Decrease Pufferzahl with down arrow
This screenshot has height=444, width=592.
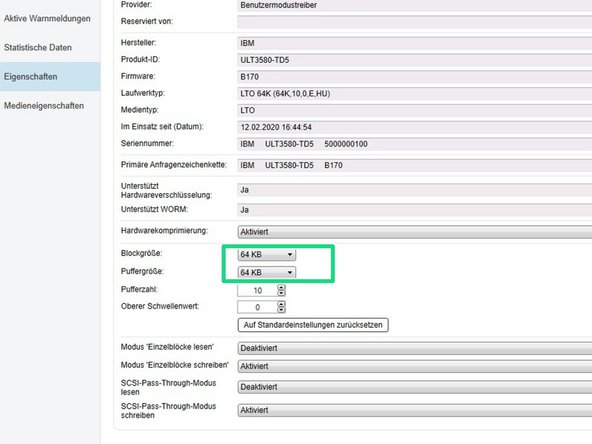(281, 293)
